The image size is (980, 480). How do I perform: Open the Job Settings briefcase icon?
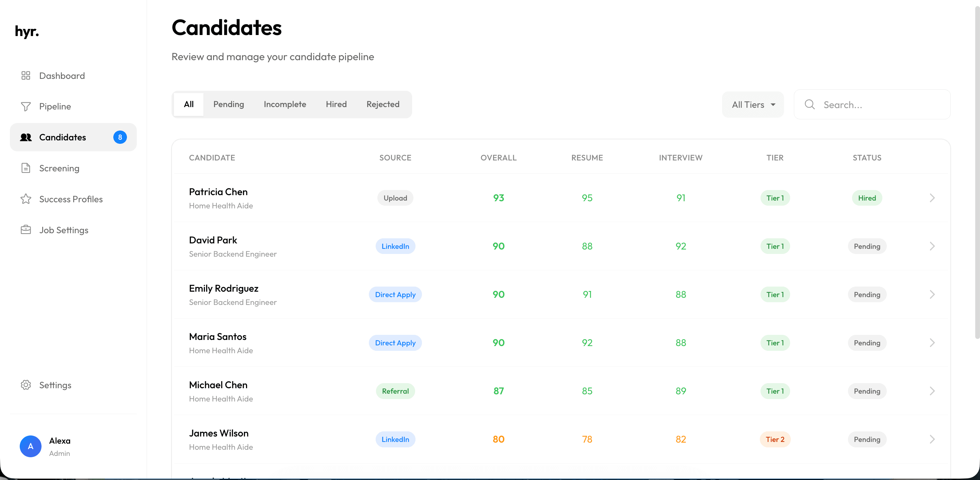[x=26, y=229]
